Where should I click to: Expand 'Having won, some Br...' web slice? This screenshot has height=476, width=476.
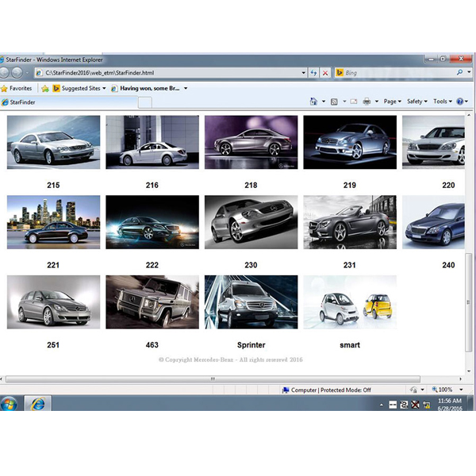coord(186,88)
